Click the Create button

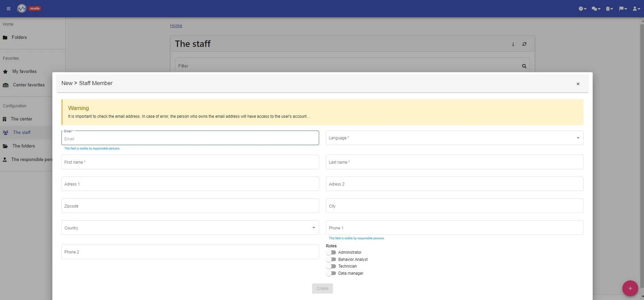[x=322, y=289]
